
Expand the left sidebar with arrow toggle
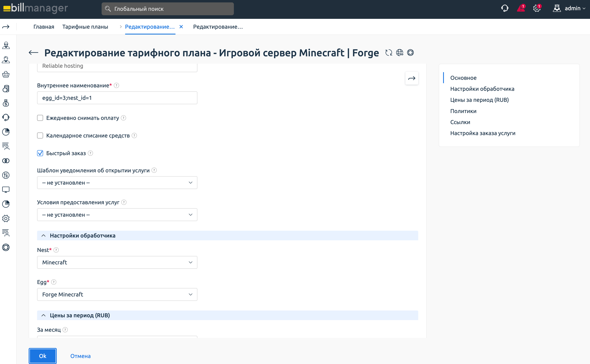click(6, 27)
